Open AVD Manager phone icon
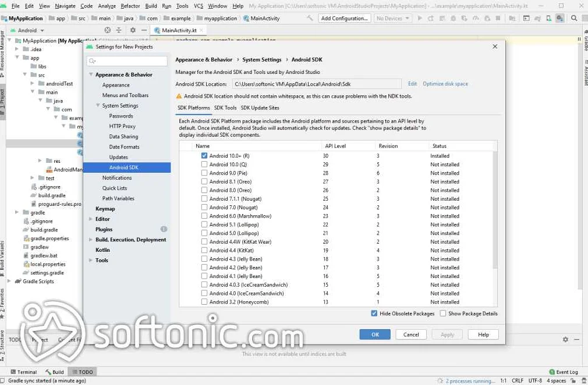Image resolution: width=588 pixels, height=385 pixels. (548, 18)
